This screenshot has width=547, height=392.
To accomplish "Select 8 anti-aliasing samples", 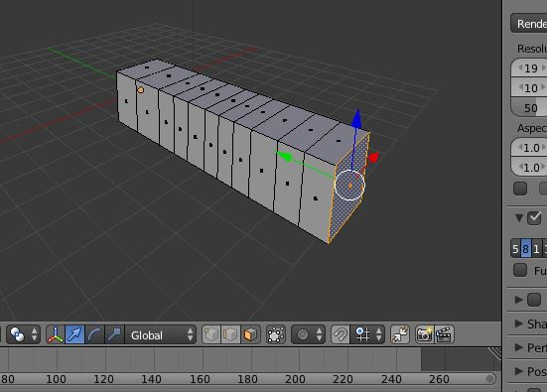I will pos(526,249).
